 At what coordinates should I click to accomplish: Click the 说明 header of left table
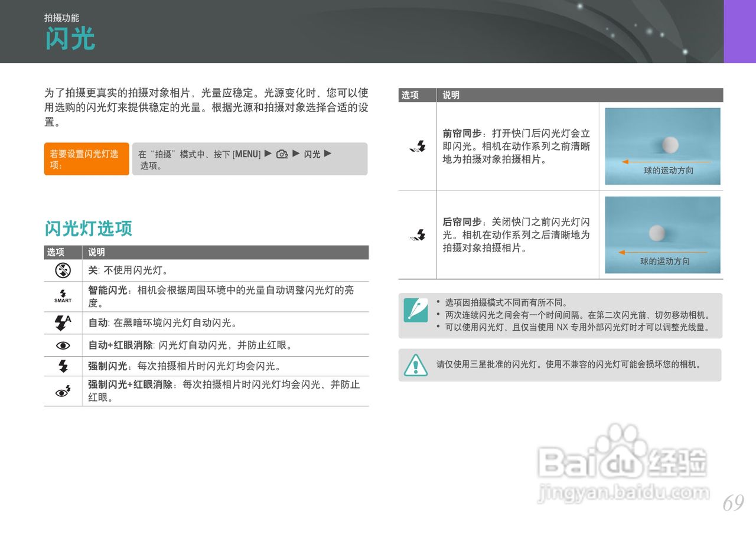point(97,252)
